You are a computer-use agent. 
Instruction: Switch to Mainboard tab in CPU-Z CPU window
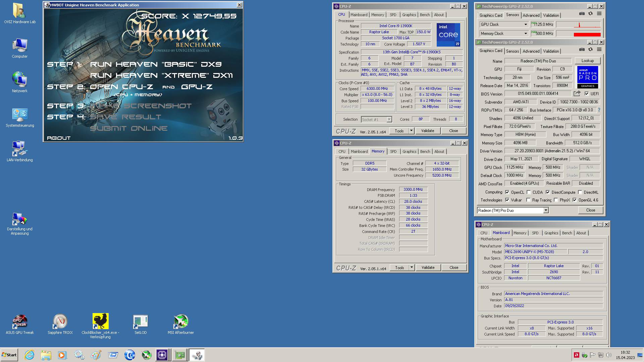359,15
